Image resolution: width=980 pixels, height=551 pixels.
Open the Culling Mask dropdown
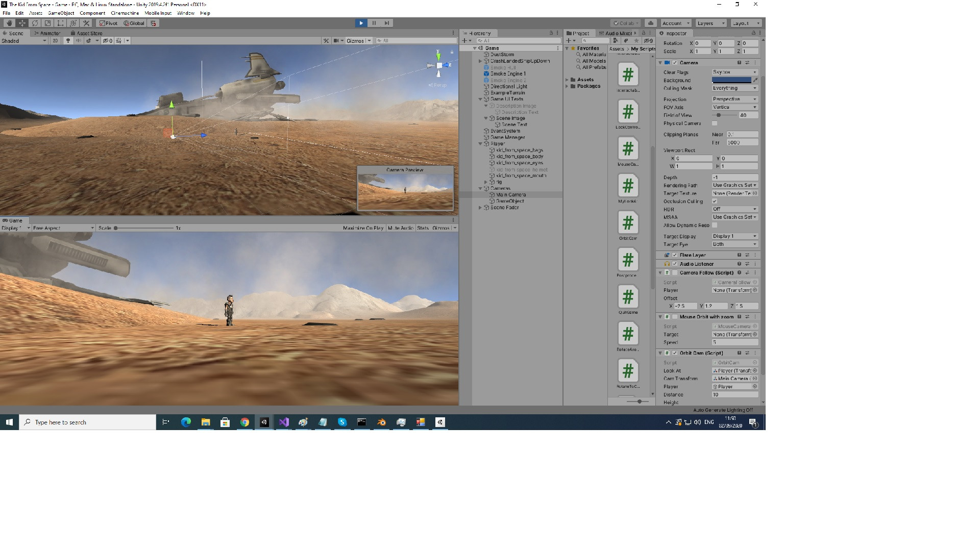click(x=734, y=88)
